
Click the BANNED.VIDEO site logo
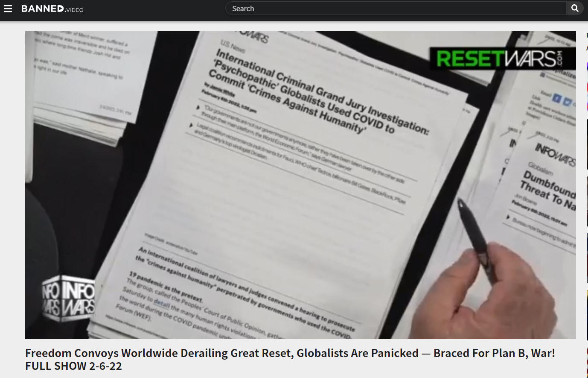52,9
